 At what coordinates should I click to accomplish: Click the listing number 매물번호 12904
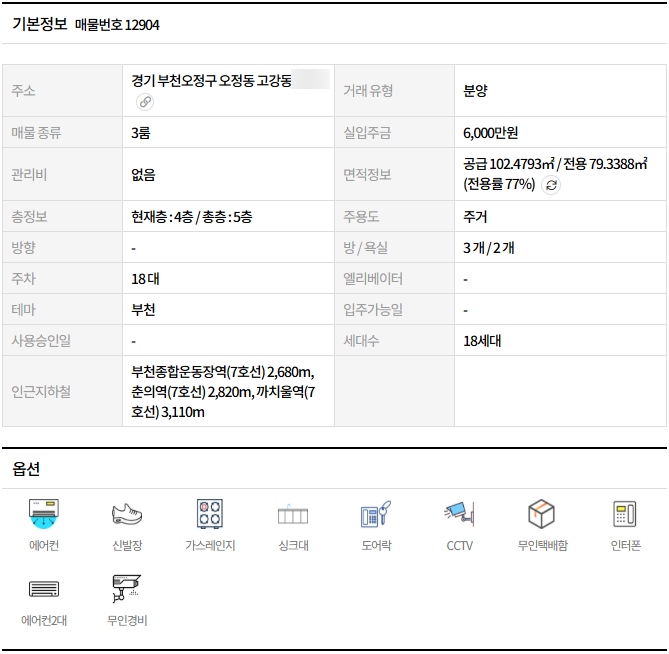[x=117, y=25]
